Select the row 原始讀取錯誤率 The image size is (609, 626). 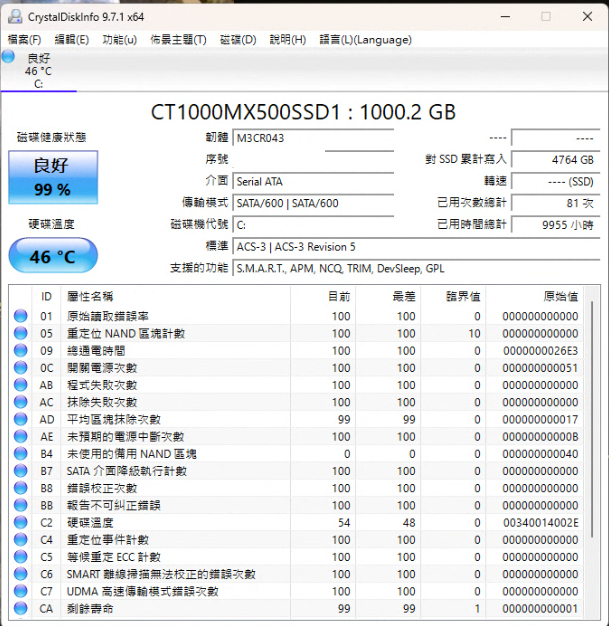pyautogui.click(x=296, y=316)
